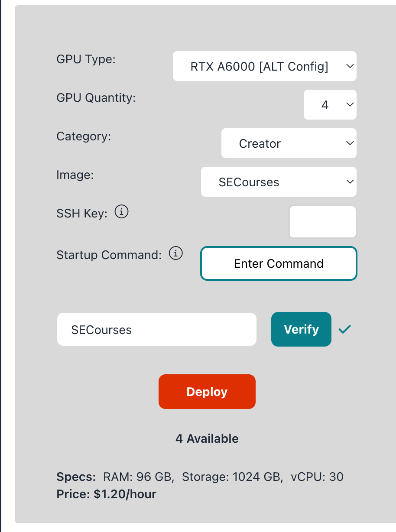The width and height of the screenshot is (396, 532).
Task: Open the Category dropdown showing Creator
Action: [289, 143]
